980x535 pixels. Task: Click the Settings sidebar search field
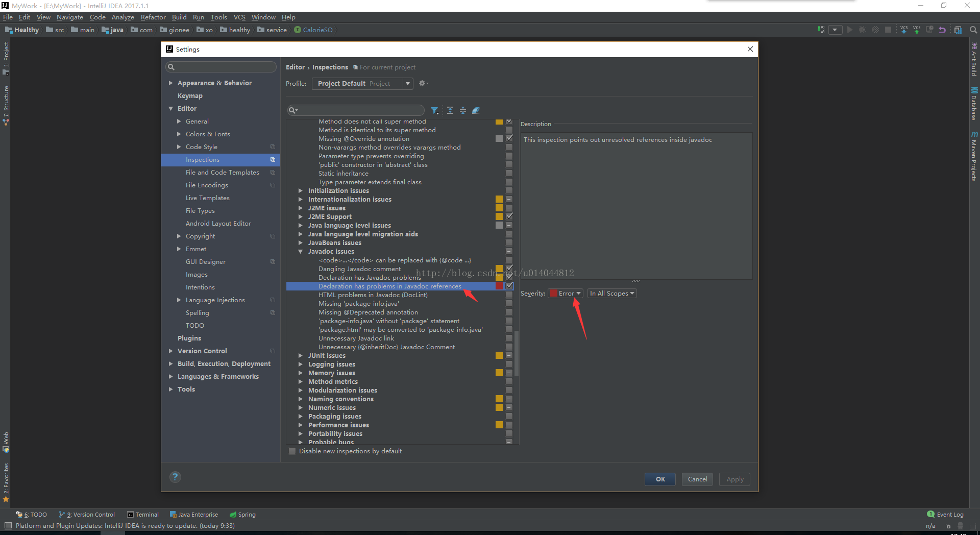pyautogui.click(x=220, y=67)
